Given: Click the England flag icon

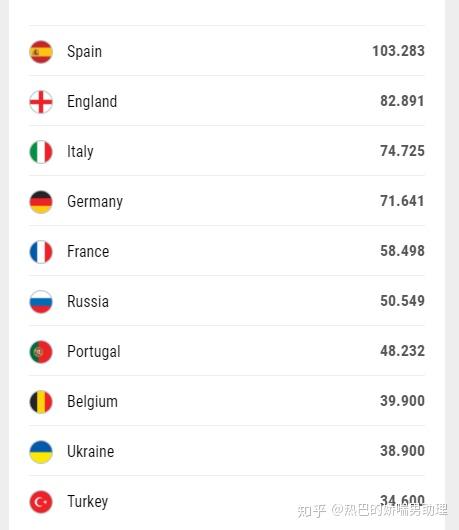Looking at the screenshot, I should pyautogui.click(x=41, y=102).
